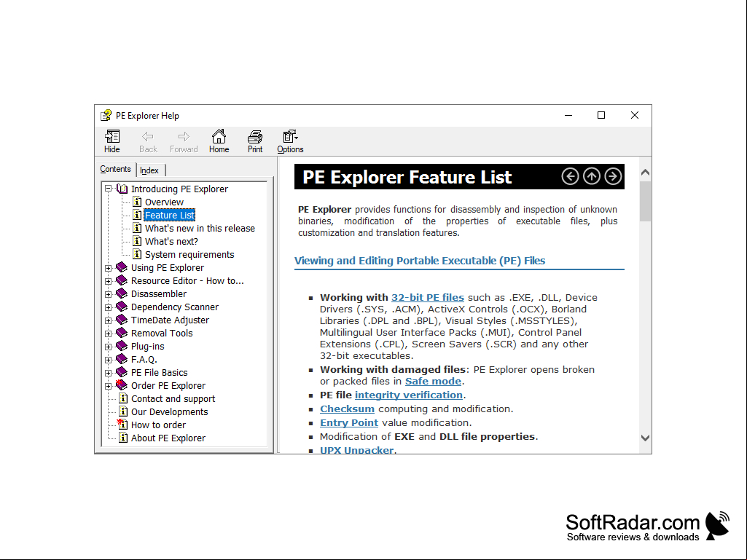
Task: Expand the Dependency Scanner tree node
Action: (x=108, y=307)
